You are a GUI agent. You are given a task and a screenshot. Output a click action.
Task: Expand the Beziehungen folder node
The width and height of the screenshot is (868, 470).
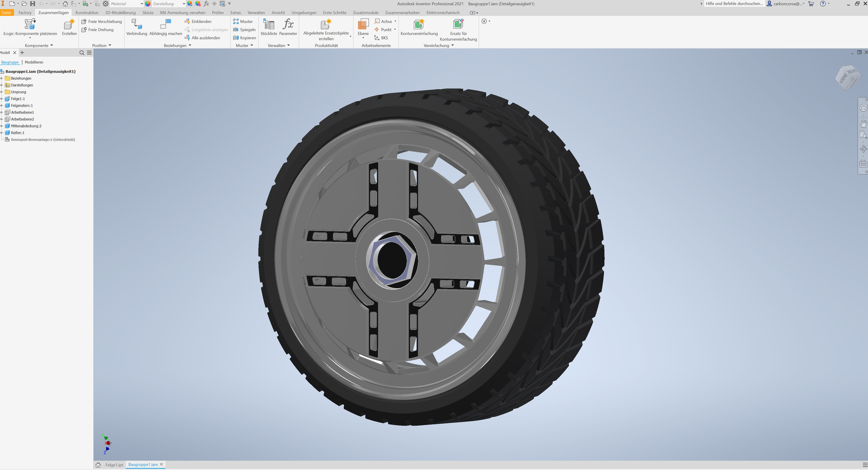click(2, 78)
